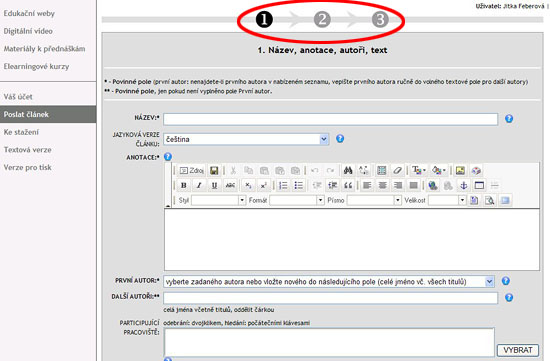Open Verze pro tisk link
This screenshot has width=550, height=361.
(x=27, y=167)
